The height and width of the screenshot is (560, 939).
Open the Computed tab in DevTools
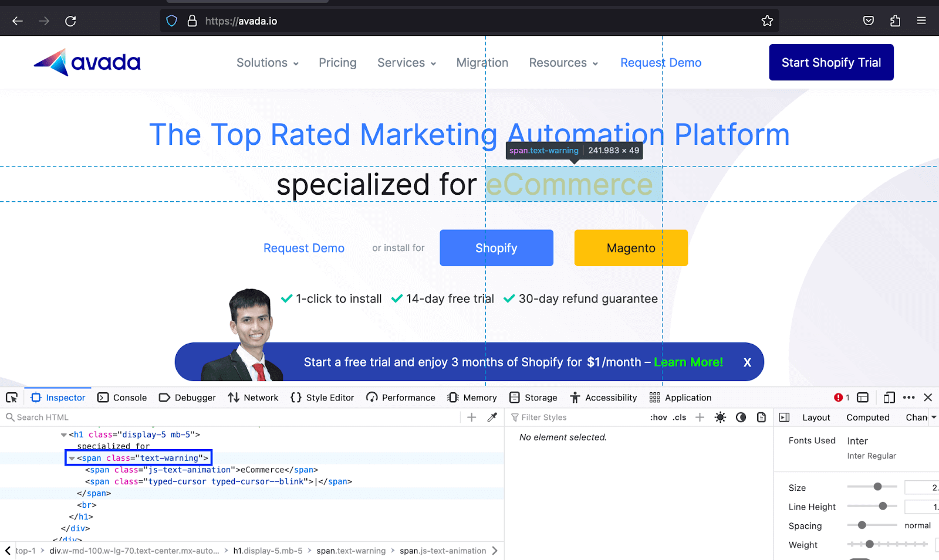[867, 417]
